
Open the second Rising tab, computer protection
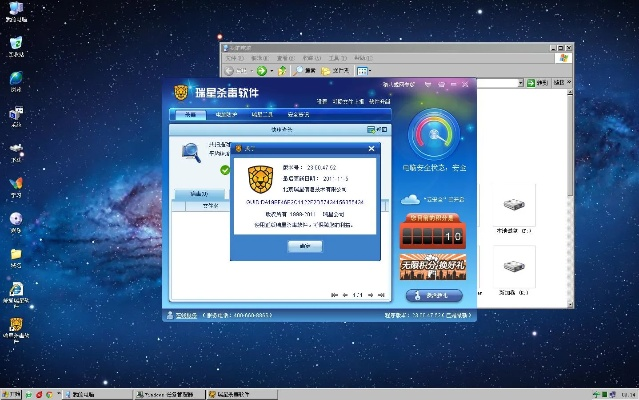(x=226, y=114)
